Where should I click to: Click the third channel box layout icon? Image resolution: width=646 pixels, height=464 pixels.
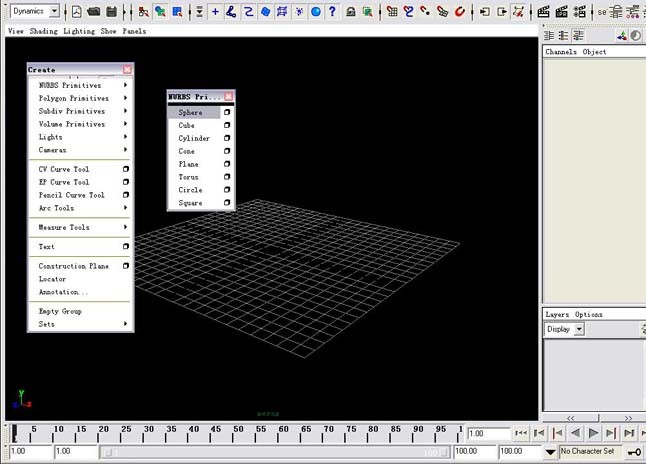pos(578,36)
